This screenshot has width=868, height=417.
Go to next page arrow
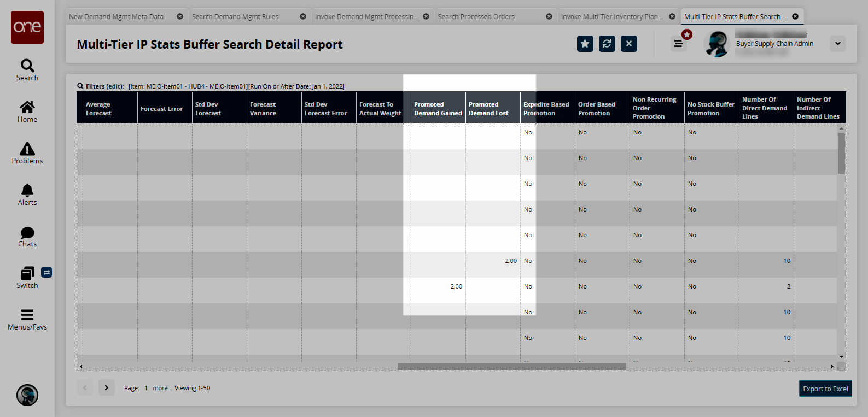click(107, 387)
